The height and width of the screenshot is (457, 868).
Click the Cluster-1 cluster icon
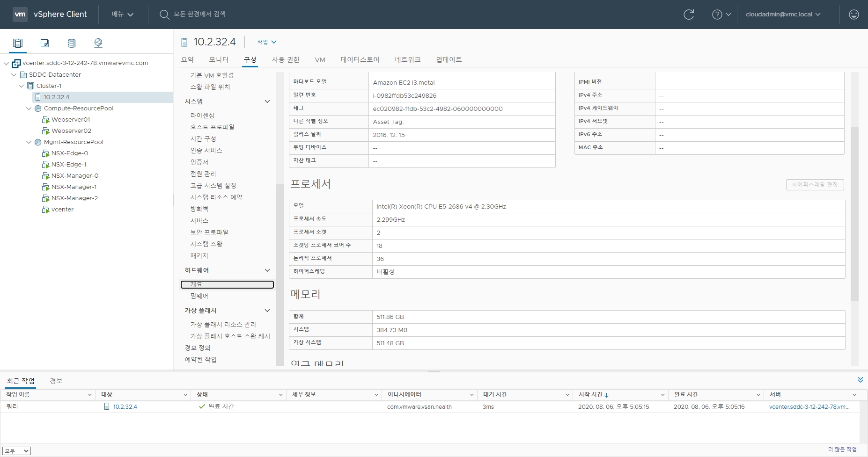[31, 86]
